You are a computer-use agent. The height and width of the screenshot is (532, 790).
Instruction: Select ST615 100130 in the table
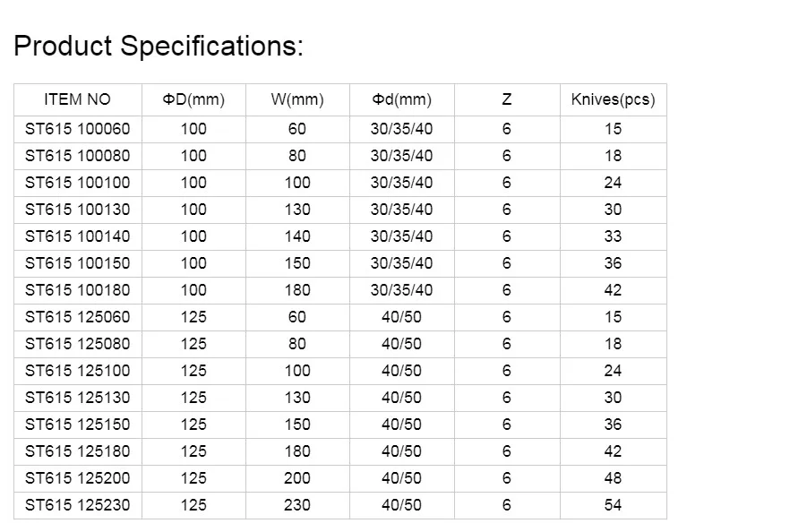[x=78, y=210]
